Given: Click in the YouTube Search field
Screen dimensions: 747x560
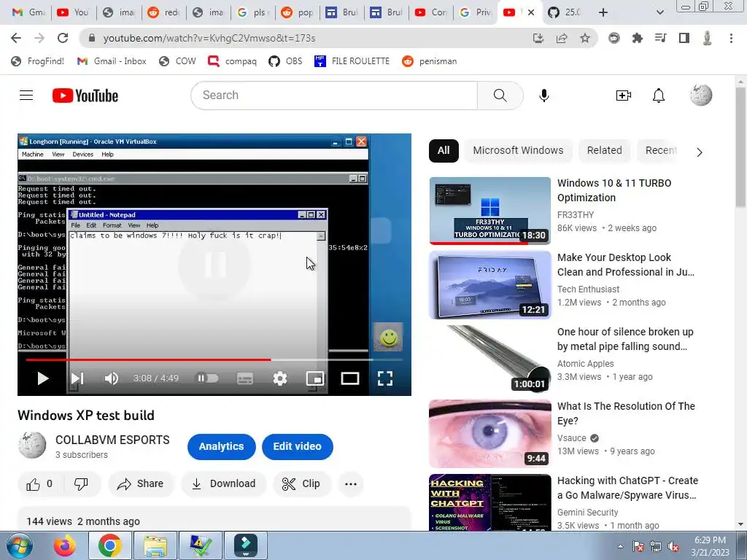Looking at the screenshot, I should 334,96.
